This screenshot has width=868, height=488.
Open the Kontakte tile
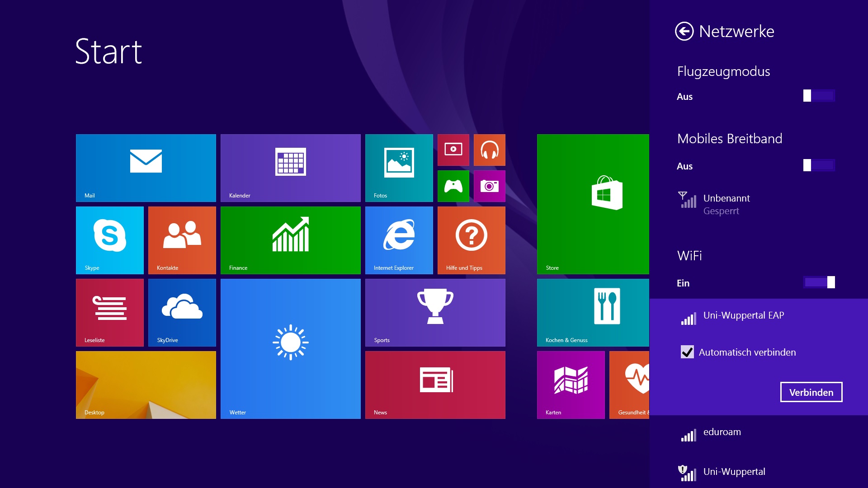click(x=182, y=240)
